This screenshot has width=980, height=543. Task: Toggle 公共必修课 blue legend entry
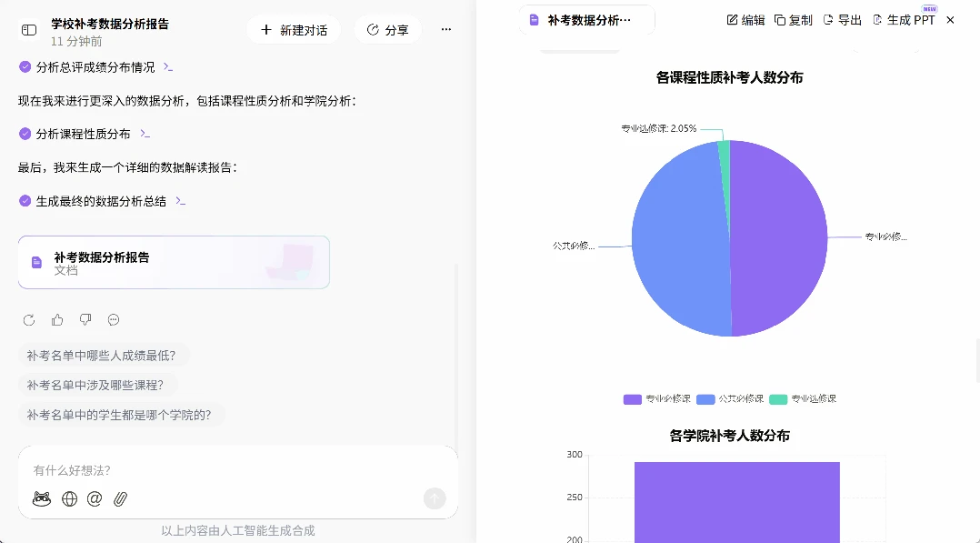pos(730,399)
